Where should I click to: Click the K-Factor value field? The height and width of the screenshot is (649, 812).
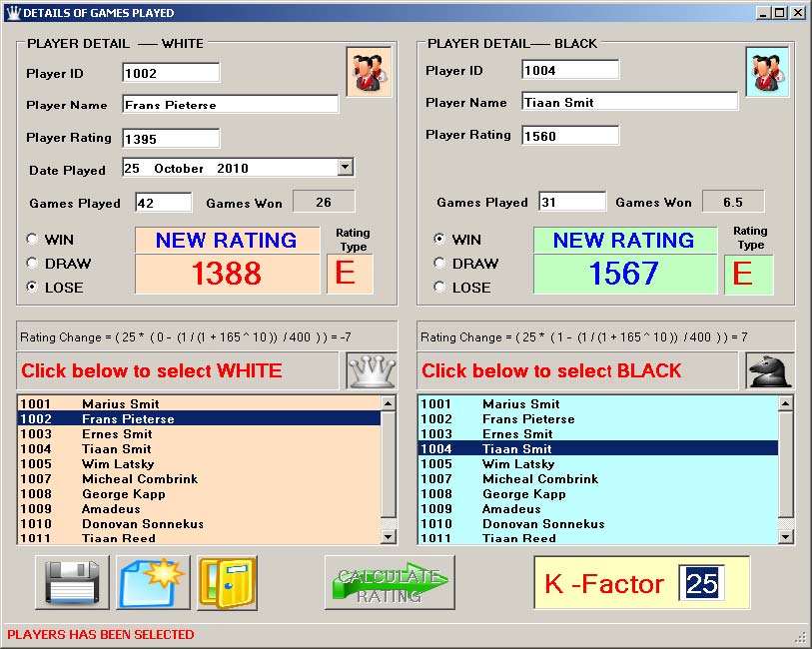click(702, 583)
